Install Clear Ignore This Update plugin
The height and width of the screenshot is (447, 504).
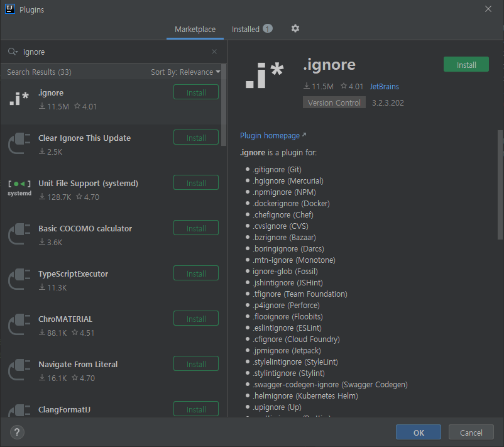pos(196,138)
